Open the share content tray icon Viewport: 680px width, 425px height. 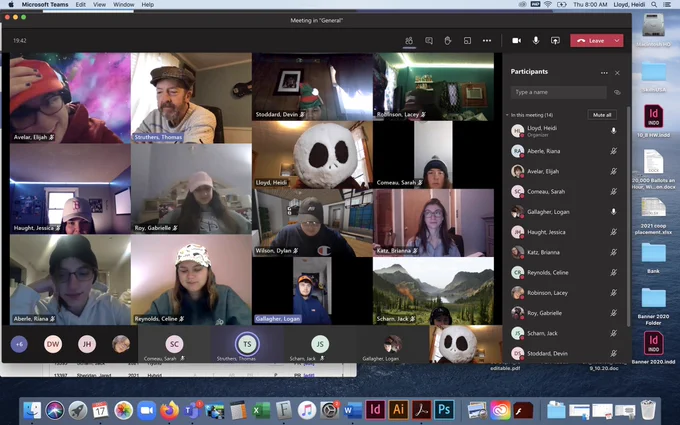coord(555,40)
